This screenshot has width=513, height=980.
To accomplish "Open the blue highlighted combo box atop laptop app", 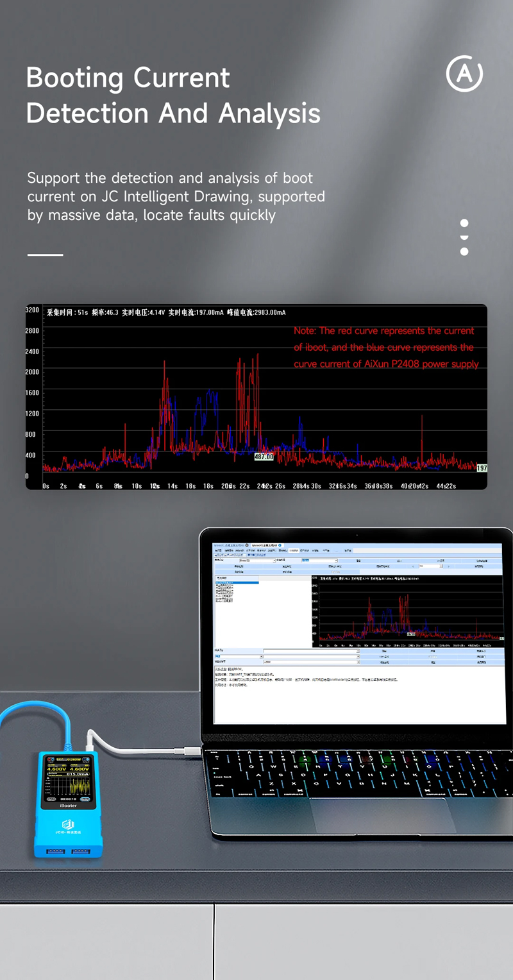I will pos(319,561).
